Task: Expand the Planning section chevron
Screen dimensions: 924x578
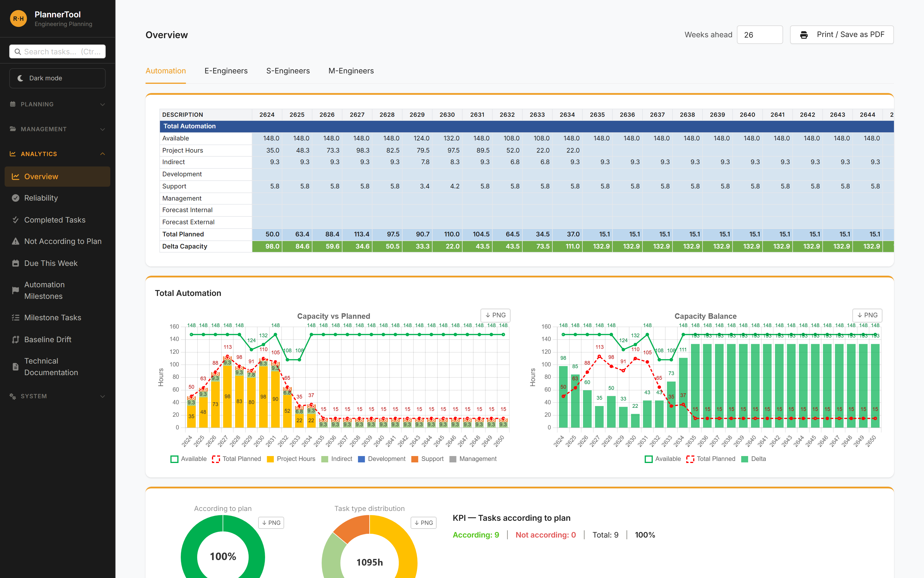Action: [x=102, y=104]
